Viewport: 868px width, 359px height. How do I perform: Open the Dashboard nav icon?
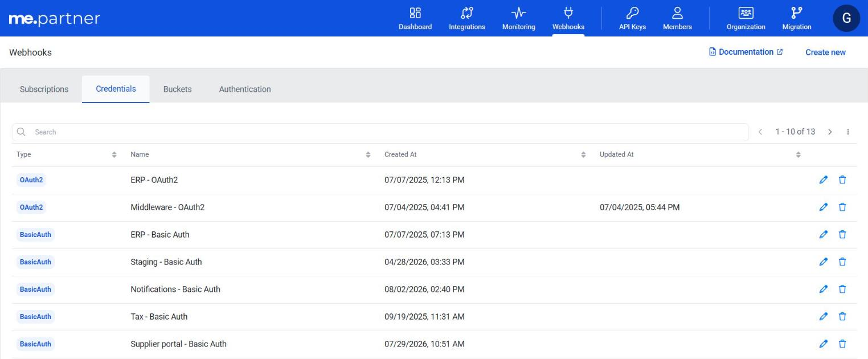415,13
